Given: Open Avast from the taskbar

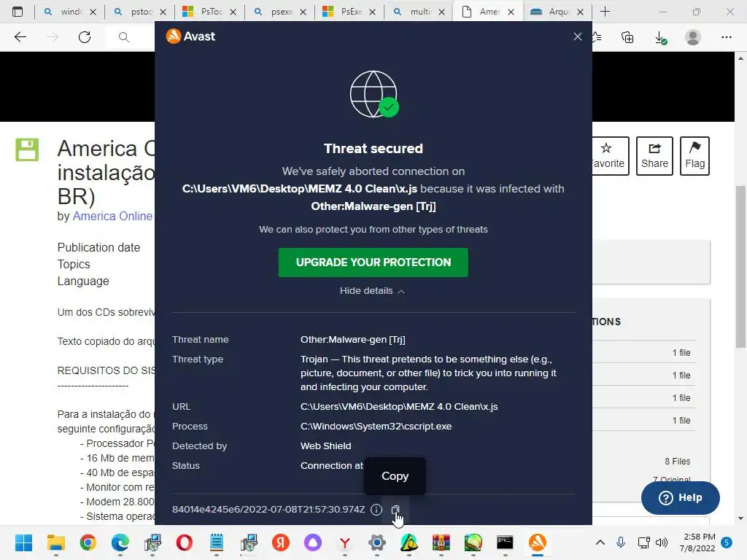Looking at the screenshot, I should pos(538,542).
